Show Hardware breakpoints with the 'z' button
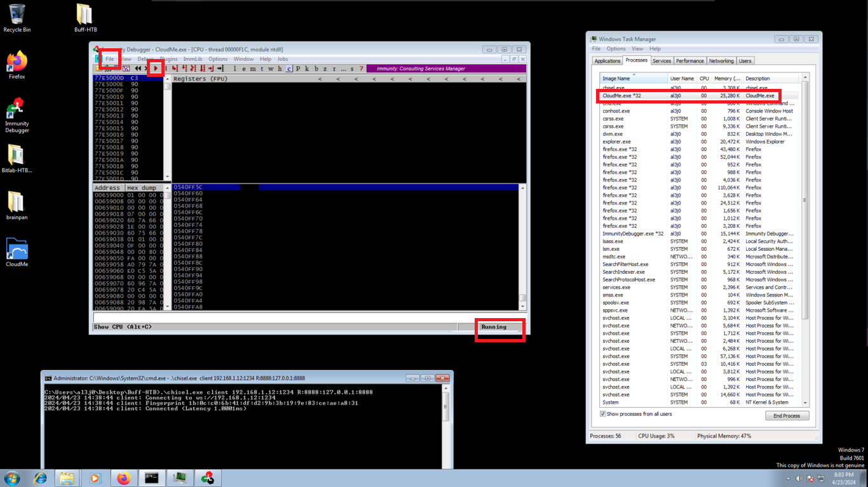 tap(325, 69)
